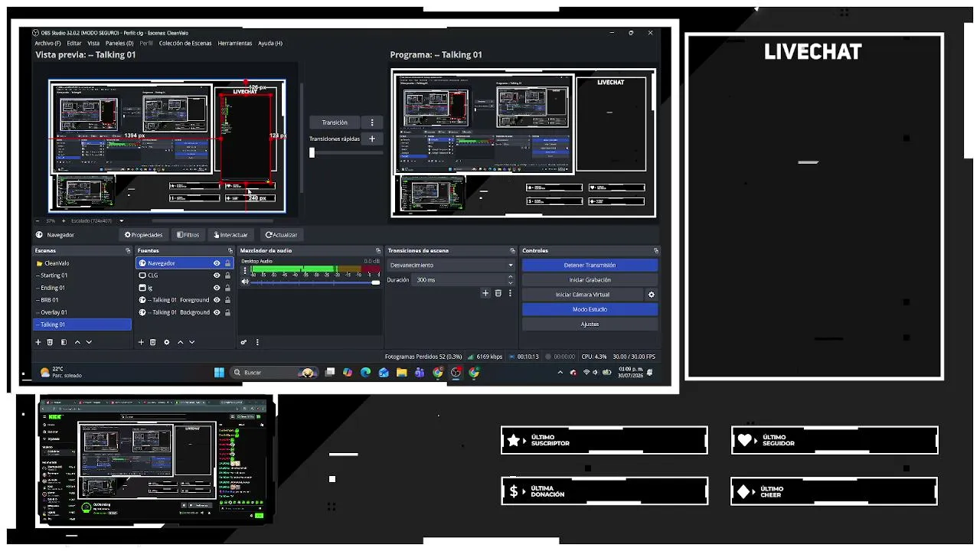
Task: Open transition three-dot options beside Transición button
Action: pyautogui.click(x=372, y=122)
